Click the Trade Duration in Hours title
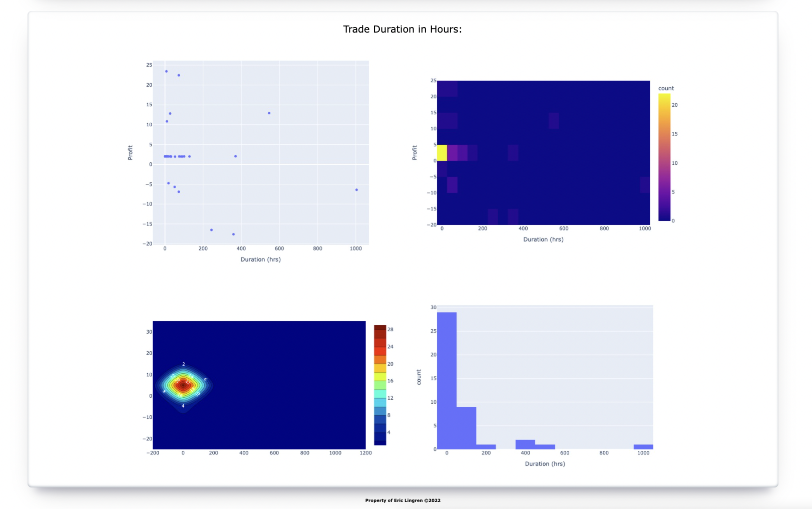Viewport: 812px width, 509px height. pos(402,29)
